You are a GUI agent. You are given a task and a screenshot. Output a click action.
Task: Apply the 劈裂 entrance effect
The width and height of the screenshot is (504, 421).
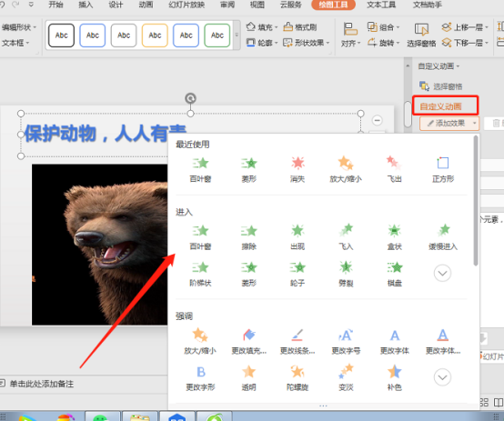tap(346, 274)
